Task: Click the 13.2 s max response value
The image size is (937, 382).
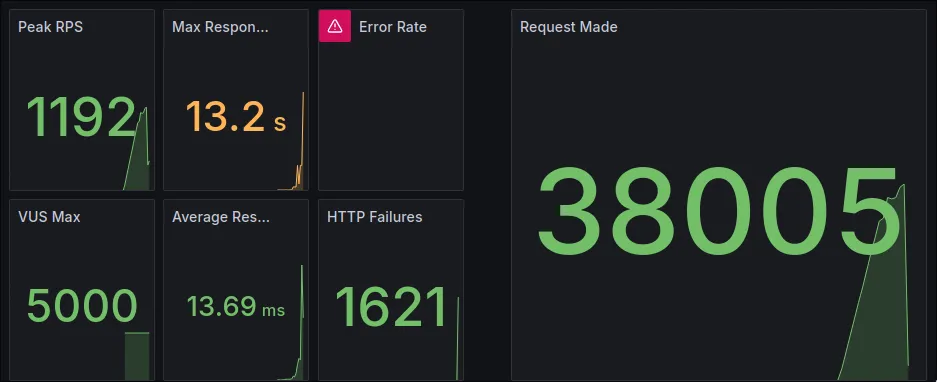Action: 236,117
